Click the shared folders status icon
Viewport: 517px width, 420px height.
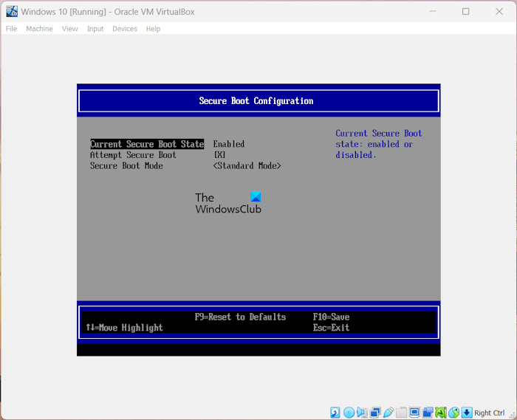[401, 413]
